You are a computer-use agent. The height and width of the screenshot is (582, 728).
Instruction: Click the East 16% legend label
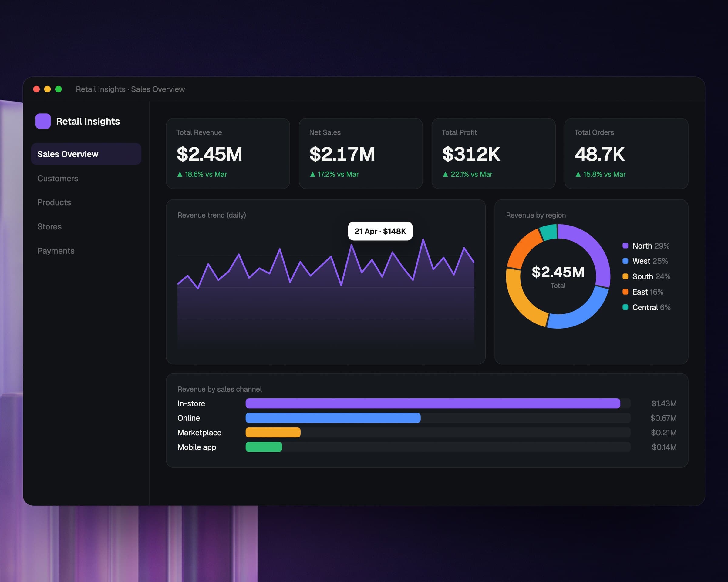(x=648, y=292)
